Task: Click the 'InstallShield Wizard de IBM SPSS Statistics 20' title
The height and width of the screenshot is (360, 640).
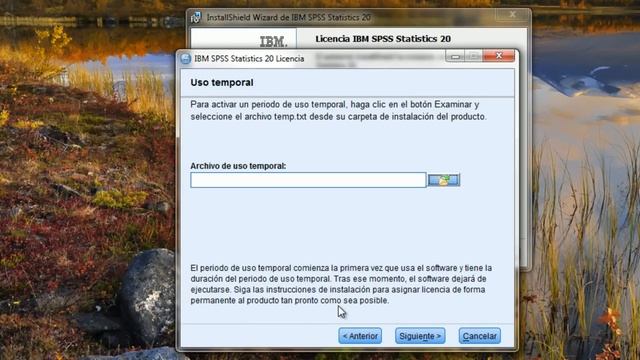Action: pos(289,18)
